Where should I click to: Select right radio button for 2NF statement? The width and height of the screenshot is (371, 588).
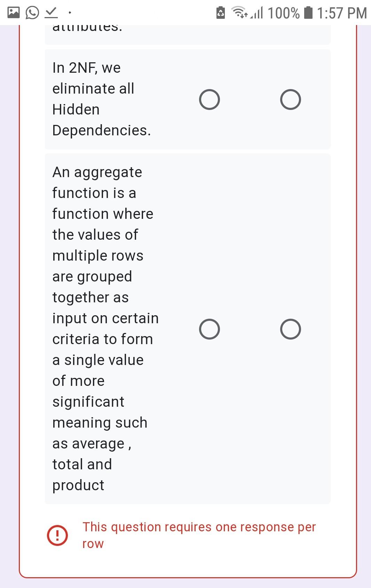291,100
